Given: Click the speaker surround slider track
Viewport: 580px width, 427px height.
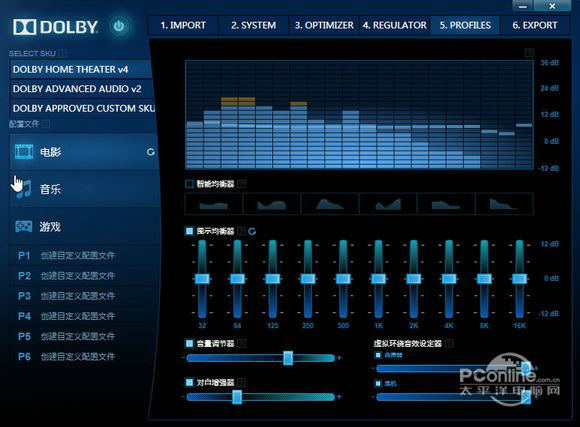Looking at the screenshot, I should tap(453, 368).
